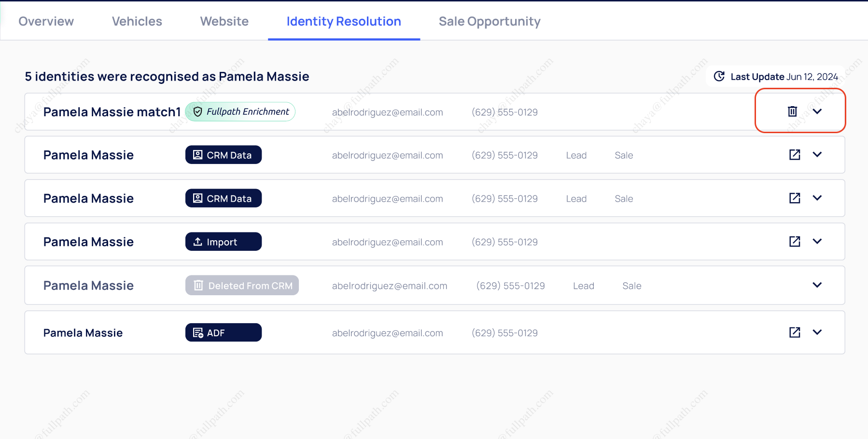Click the Import source badge
The image size is (868, 439).
click(x=224, y=242)
